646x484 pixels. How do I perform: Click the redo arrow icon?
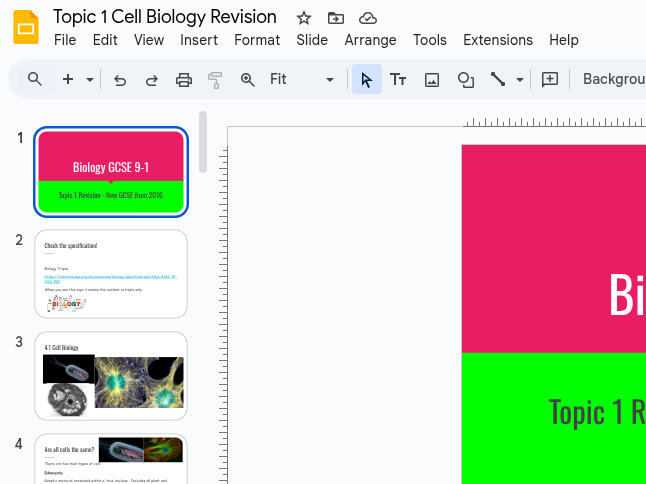pos(152,80)
